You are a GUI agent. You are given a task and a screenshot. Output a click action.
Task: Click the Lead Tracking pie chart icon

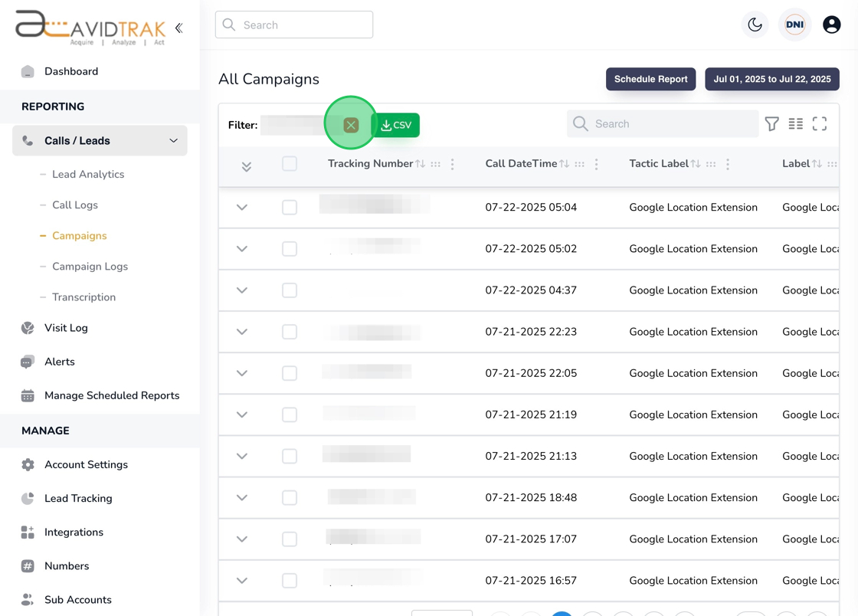click(x=28, y=499)
